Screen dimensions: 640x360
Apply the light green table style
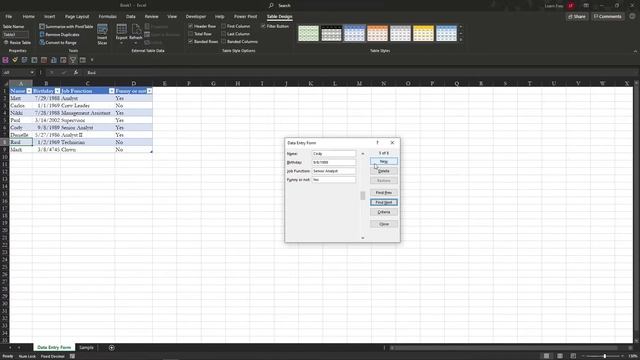(308, 33)
